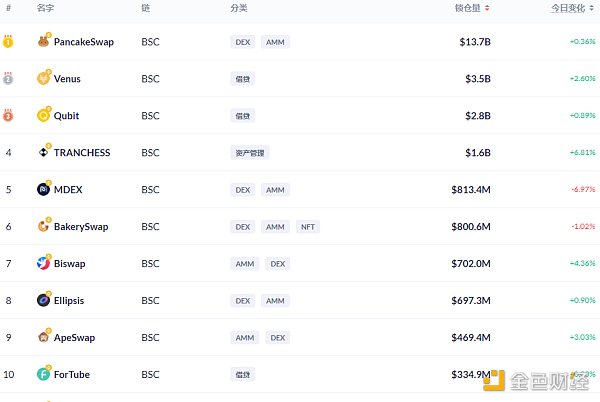Click the 借贷 tag on Venus row
The width and height of the screenshot is (600, 402).
click(x=243, y=79)
